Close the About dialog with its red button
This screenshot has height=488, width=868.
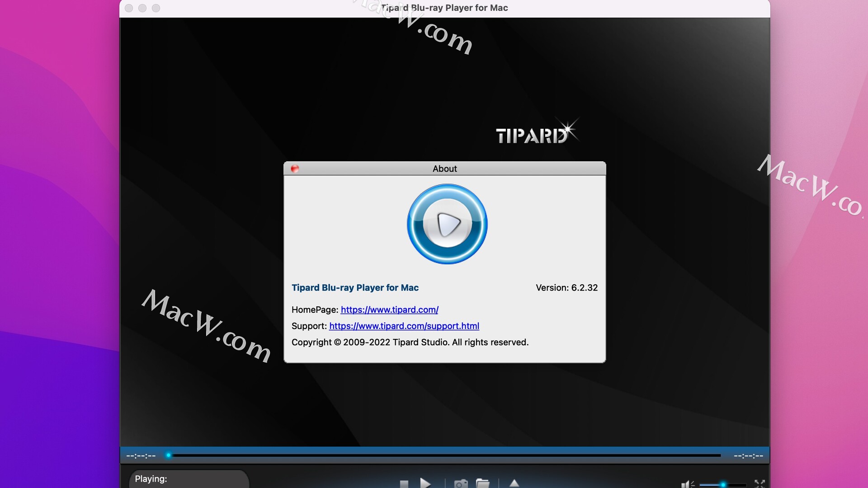(295, 168)
